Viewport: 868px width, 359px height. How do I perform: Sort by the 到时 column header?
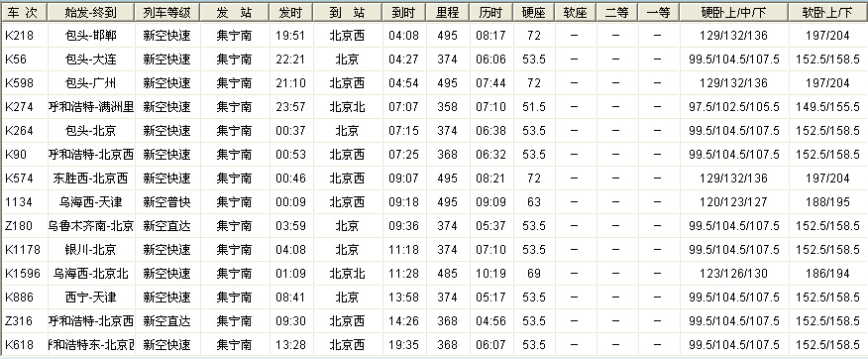tap(403, 12)
